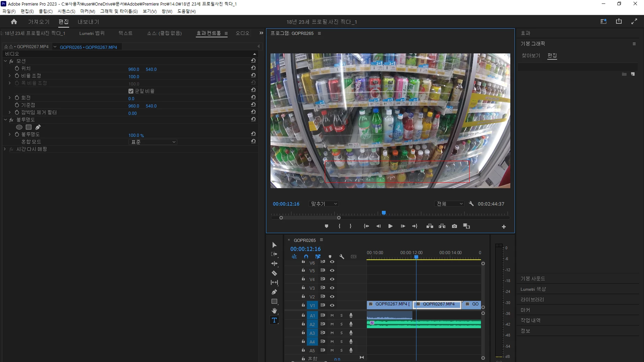This screenshot has height=362, width=644.
Task: Open the Libraries panel
Action: click(x=532, y=300)
